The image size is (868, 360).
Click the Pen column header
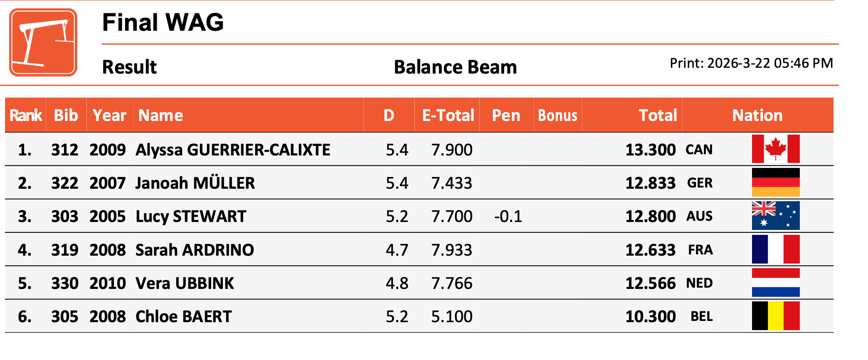tap(506, 115)
